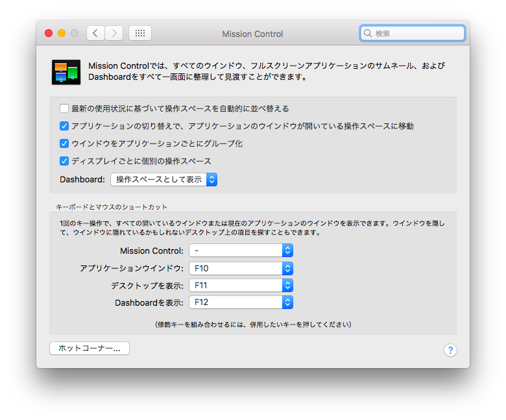This screenshot has height=420, width=506.
Task: Minimize the window with yellow button
Action: [62, 33]
